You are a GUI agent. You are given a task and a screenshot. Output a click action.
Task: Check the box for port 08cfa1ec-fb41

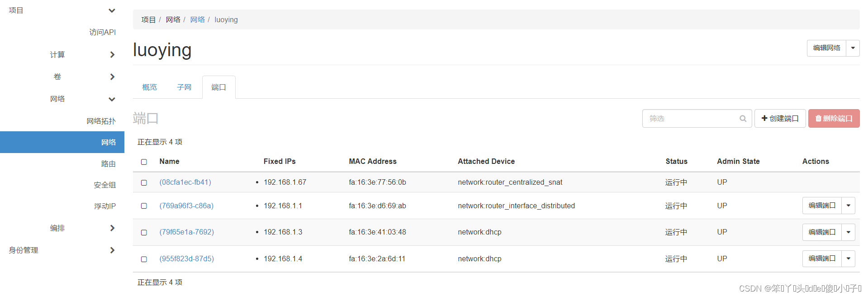144,182
